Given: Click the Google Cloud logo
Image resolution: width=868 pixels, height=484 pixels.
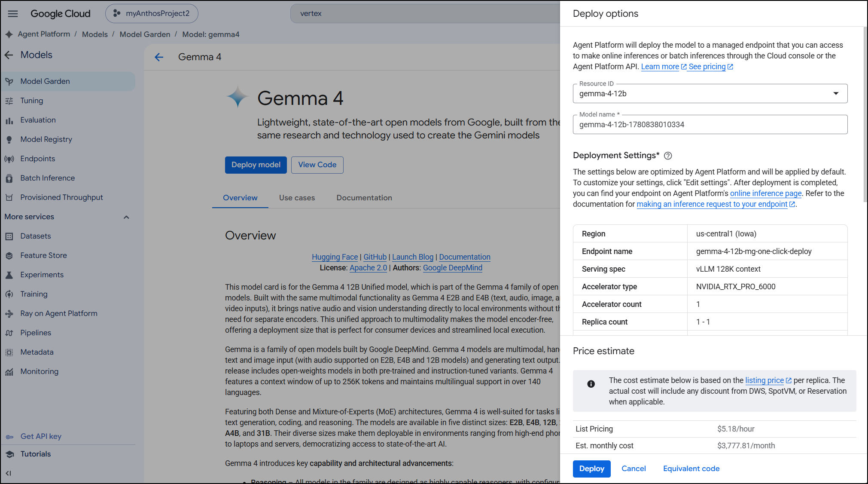Looking at the screenshot, I should [x=60, y=14].
